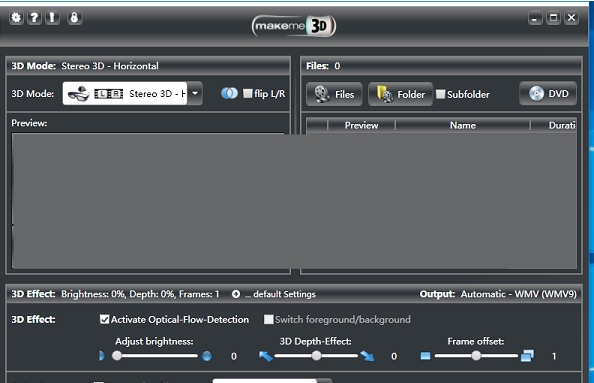
Task: Click the Duration column header
Action: [554, 125]
